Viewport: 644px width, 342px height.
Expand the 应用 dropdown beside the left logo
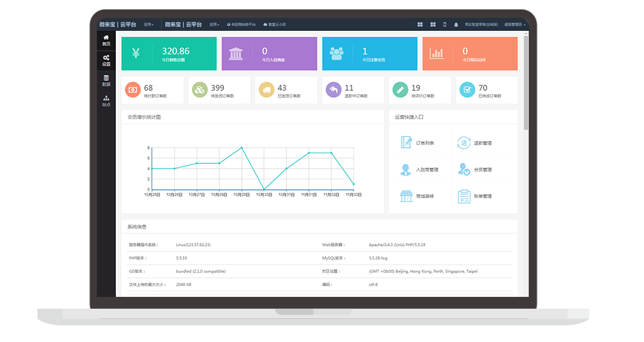pyautogui.click(x=149, y=25)
